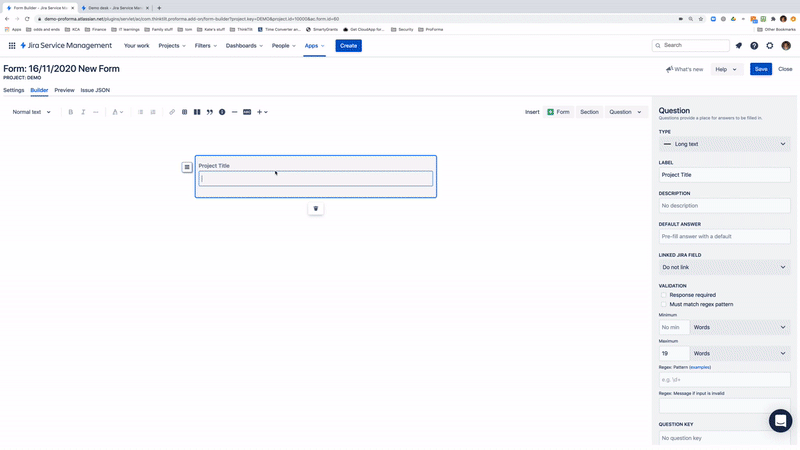
Task: Open the Maximum units Words dropdown
Action: pyautogui.click(x=740, y=353)
